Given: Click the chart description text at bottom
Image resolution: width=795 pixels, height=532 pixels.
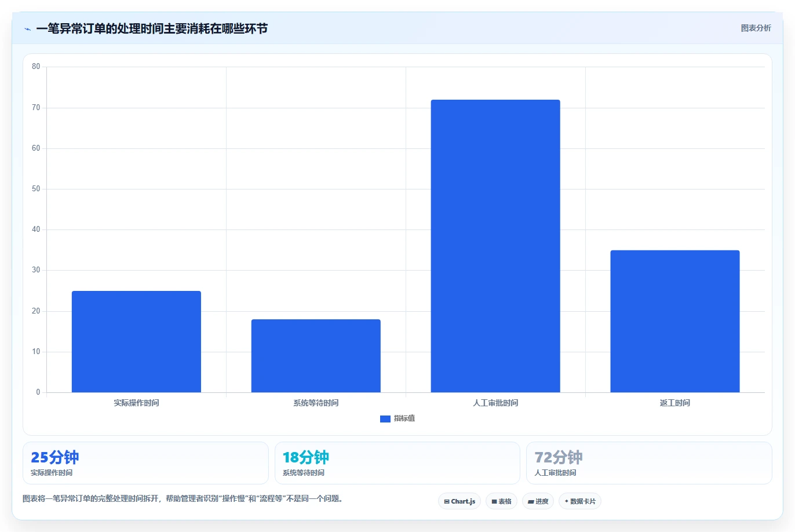Looking at the screenshot, I should click(x=183, y=498).
